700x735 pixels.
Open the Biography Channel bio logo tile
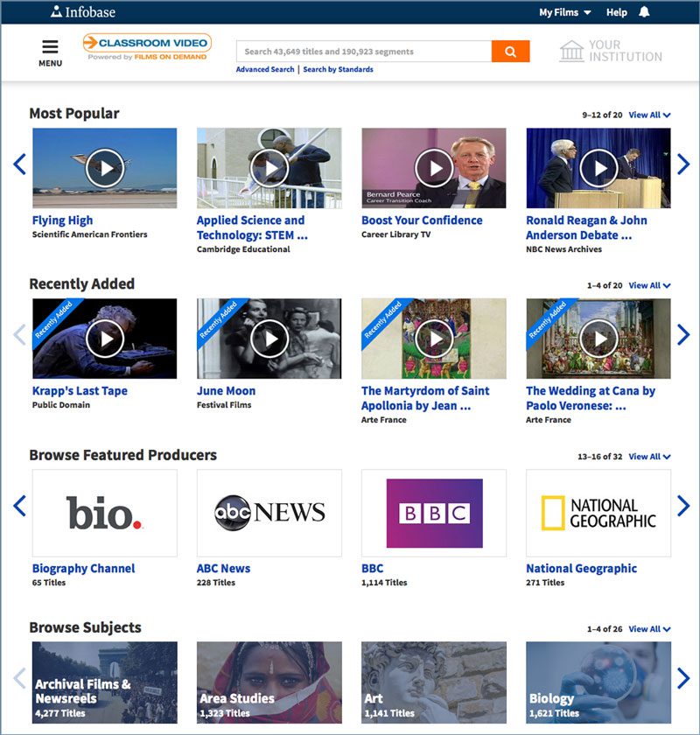[105, 514]
